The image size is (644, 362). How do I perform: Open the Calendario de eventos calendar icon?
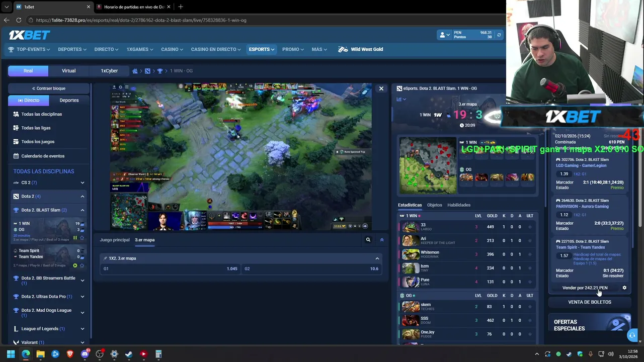point(16,156)
